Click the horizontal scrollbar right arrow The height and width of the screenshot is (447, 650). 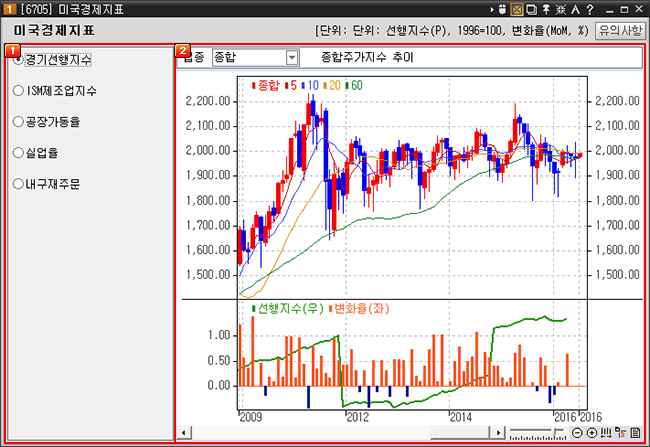498,433
